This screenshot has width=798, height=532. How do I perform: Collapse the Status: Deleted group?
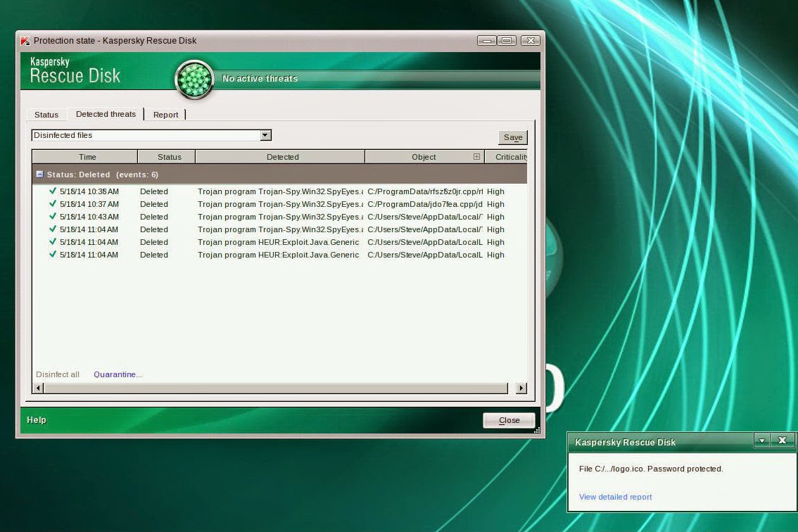pos(39,175)
